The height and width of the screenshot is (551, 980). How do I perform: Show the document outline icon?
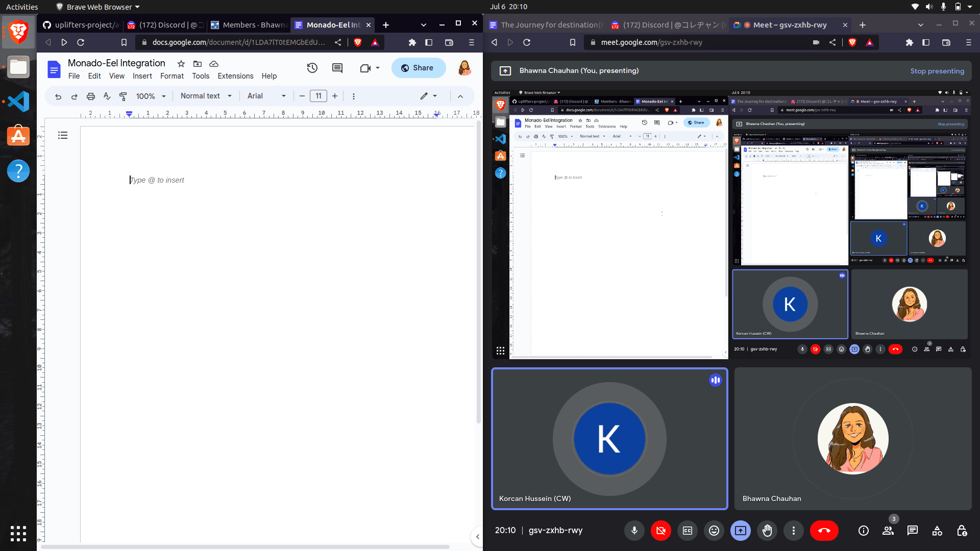(63, 135)
